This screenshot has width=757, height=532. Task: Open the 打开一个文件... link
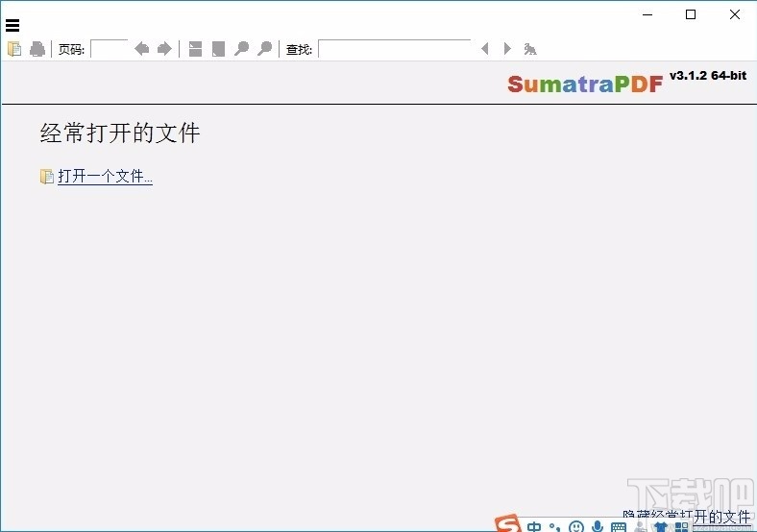point(106,176)
